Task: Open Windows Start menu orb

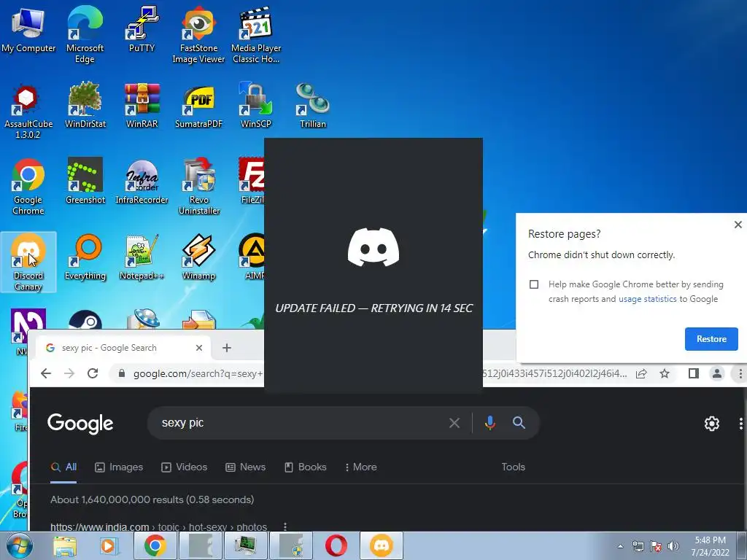Action: (20, 546)
